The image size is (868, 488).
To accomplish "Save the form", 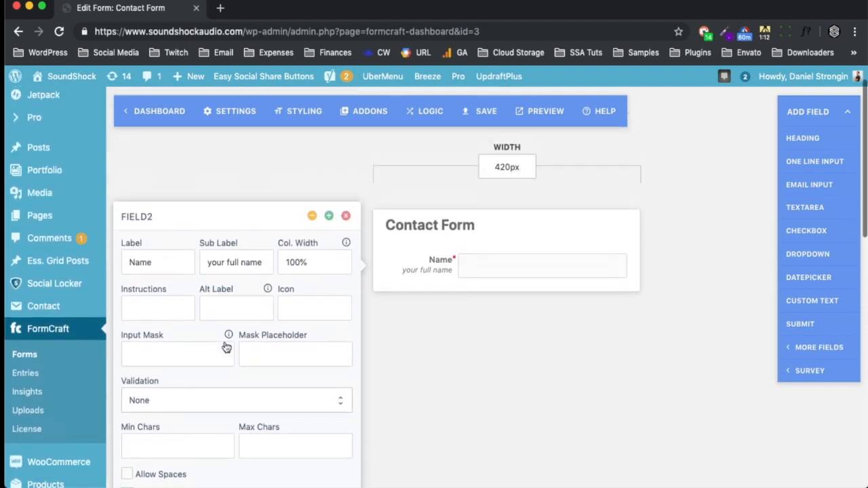I will pos(479,111).
